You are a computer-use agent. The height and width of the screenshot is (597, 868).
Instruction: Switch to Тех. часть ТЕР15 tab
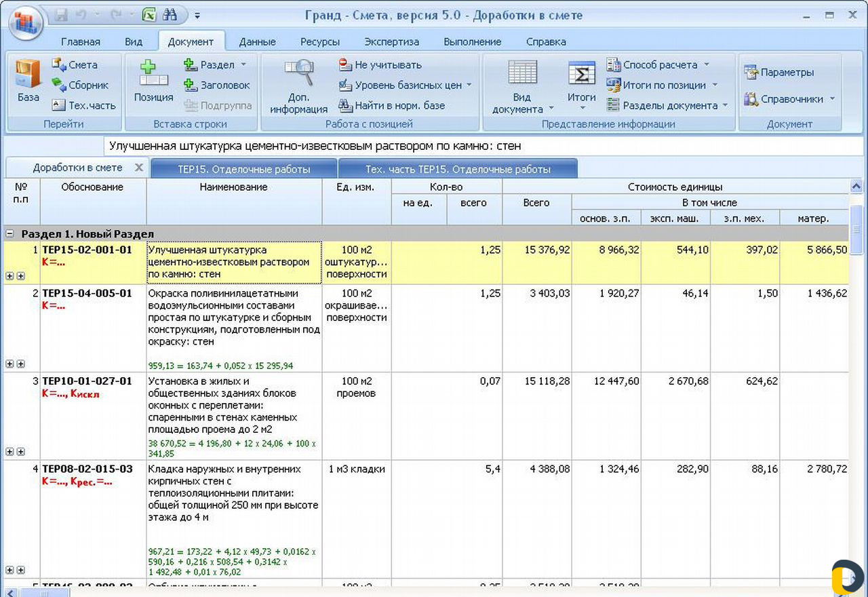point(458,169)
